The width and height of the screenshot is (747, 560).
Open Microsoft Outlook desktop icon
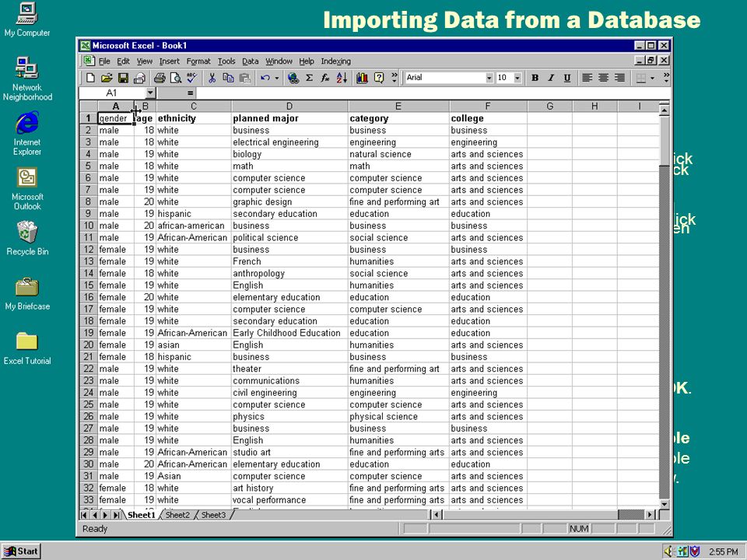point(27,188)
